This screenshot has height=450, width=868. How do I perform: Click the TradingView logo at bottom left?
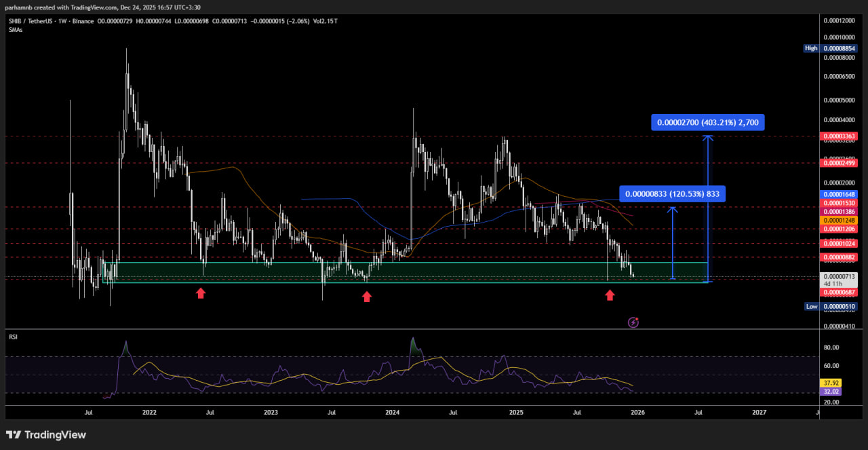tap(46, 434)
